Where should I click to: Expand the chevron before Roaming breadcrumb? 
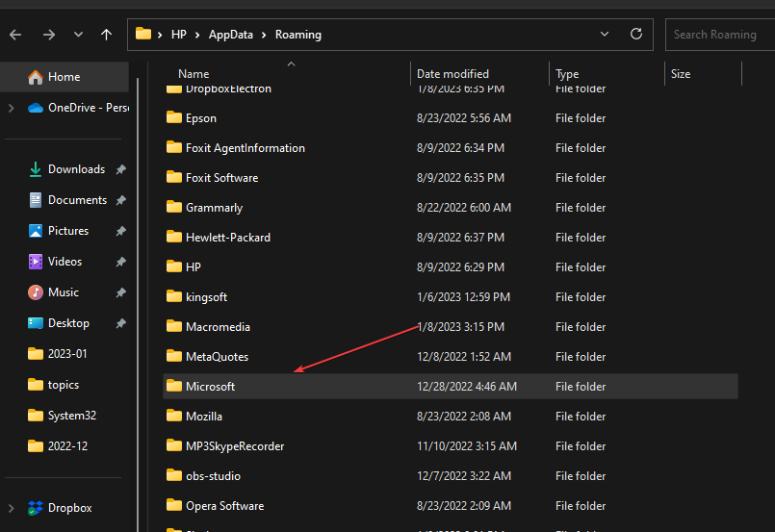click(264, 35)
